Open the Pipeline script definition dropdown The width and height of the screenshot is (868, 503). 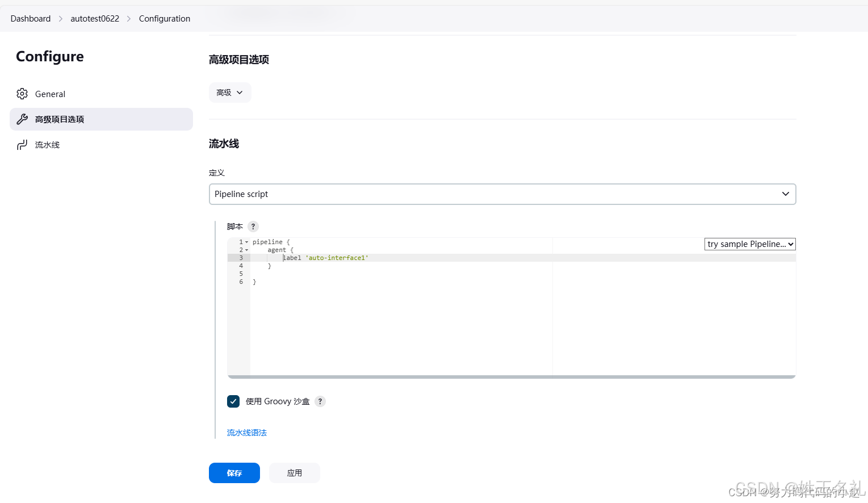502,194
